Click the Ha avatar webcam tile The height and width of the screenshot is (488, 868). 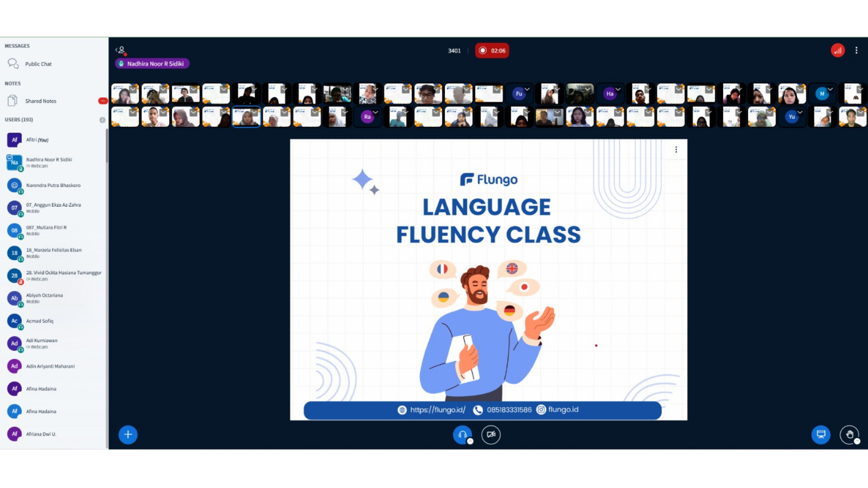tap(610, 94)
